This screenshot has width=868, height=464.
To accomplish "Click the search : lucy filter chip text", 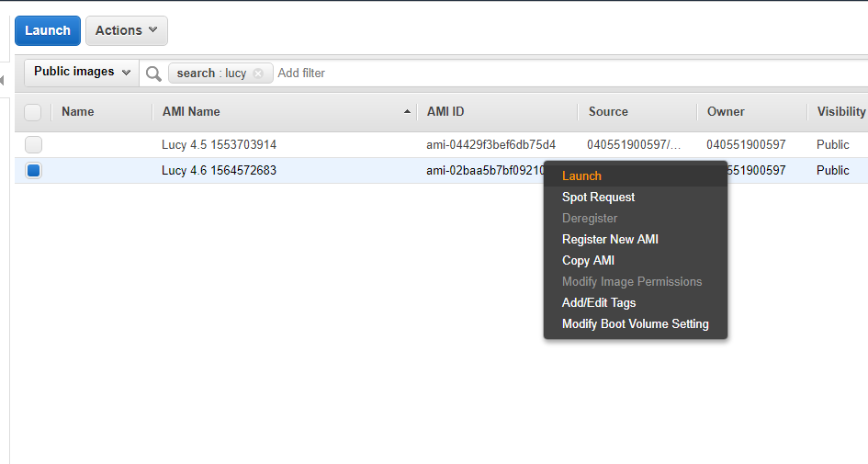I will (211, 74).
